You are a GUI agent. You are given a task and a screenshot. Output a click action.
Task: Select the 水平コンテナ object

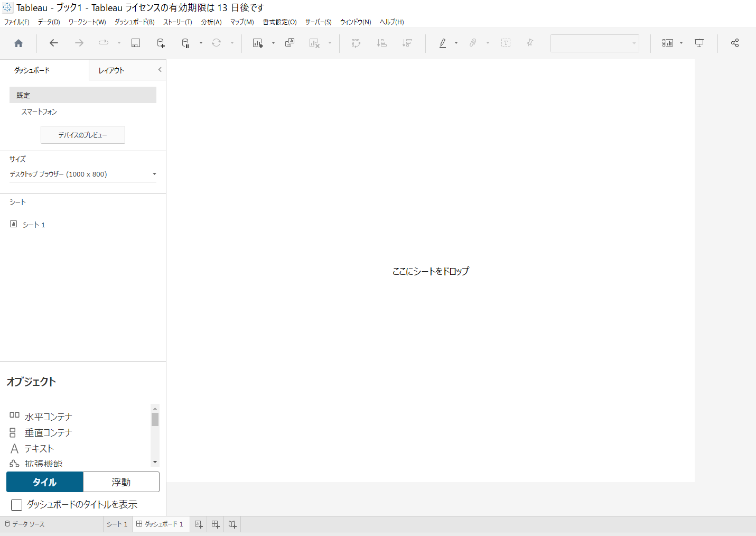coord(41,417)
